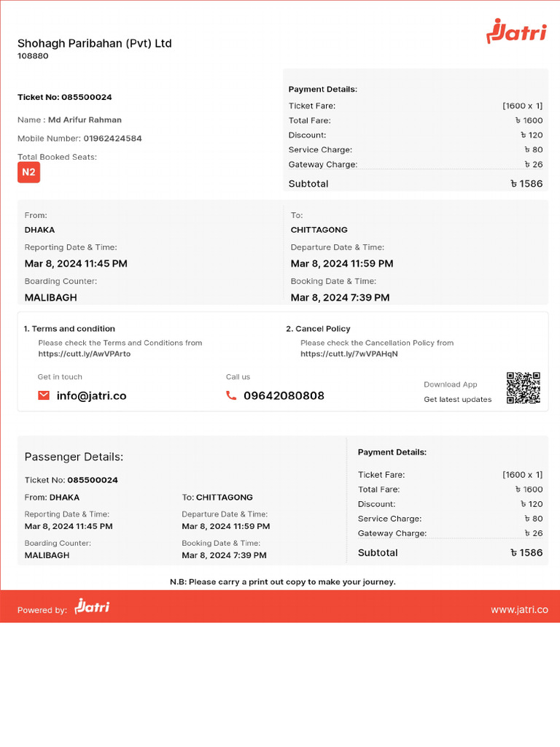Viewport: 560px width, 747px height.
Task: Click the Powered by label in footer
Action: tap(42, 610)
